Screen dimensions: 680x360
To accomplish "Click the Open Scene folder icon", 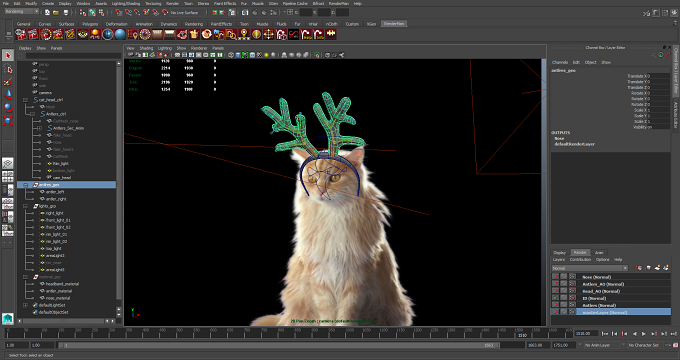I will click(x=56, y=13).
